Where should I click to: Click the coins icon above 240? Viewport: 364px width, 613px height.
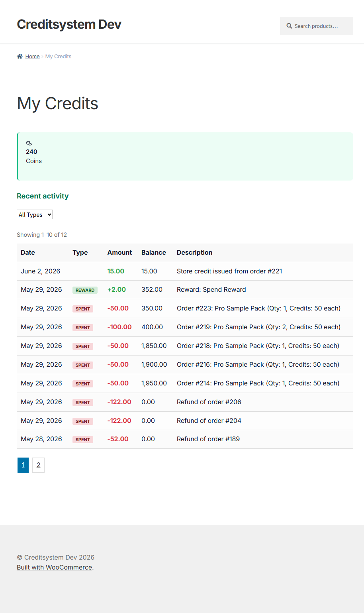coord(29,143)
